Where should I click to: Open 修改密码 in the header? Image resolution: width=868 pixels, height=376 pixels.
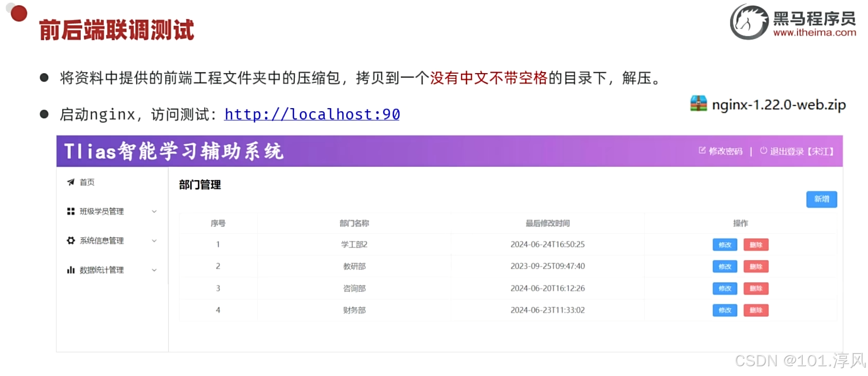tap(725, 151)
